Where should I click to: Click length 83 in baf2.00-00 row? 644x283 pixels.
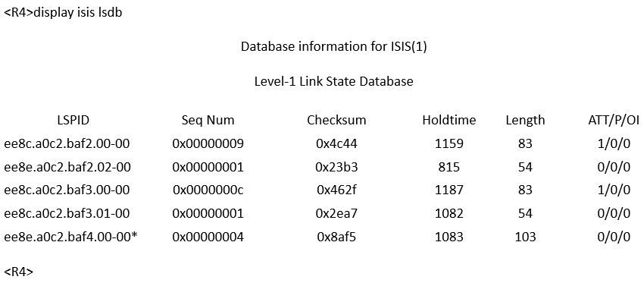(x=525, y=143)
